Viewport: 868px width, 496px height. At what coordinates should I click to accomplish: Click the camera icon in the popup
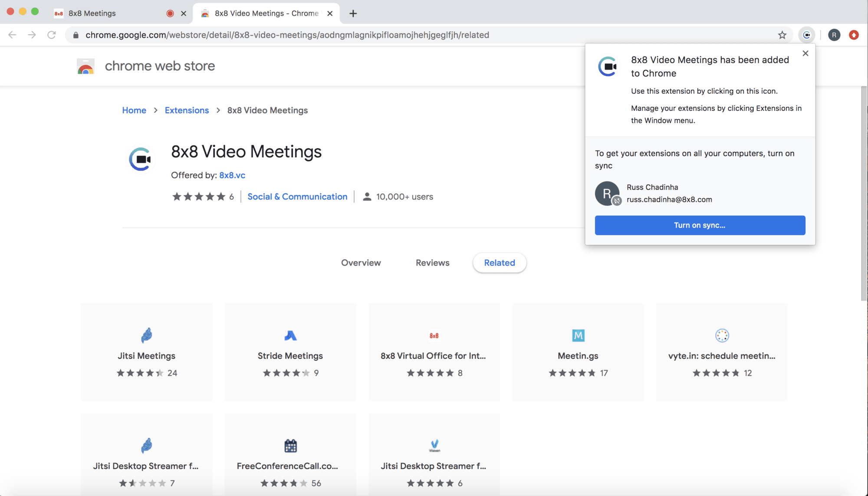(608, 66)
